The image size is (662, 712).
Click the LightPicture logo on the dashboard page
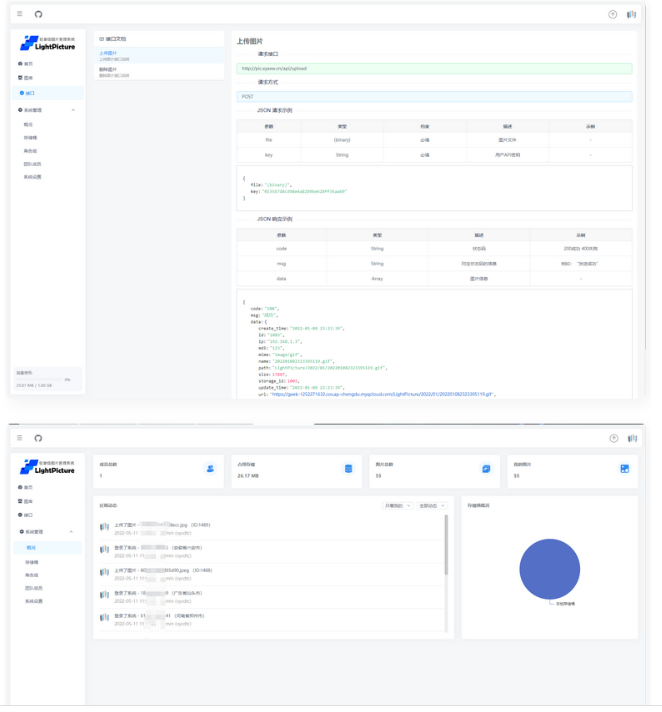47,466
